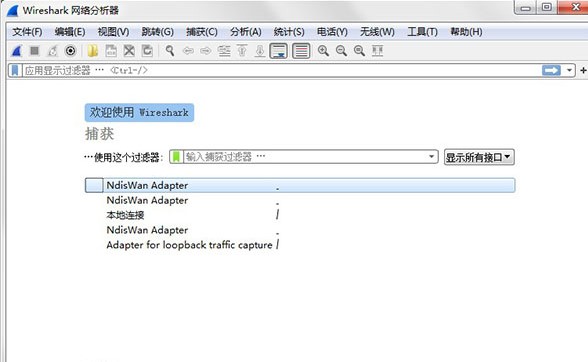Save the capture file
This screenshot has width=588, height=362.
pyautogui.click(x=111, y=51)
